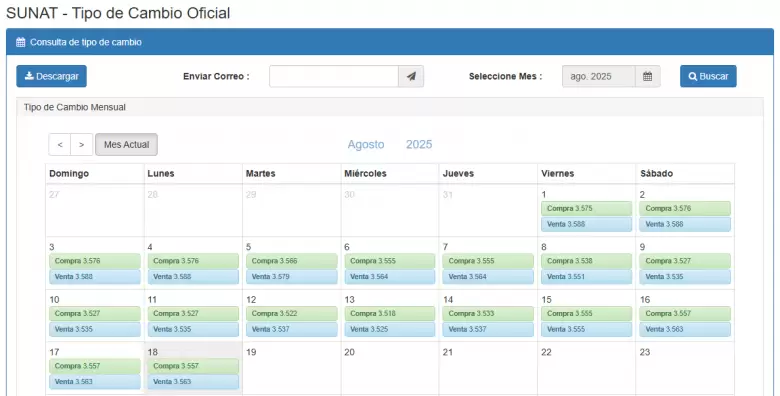Click the Miércoles column header
This screenshot has width=780, height=396.
[x=365, y=174]
